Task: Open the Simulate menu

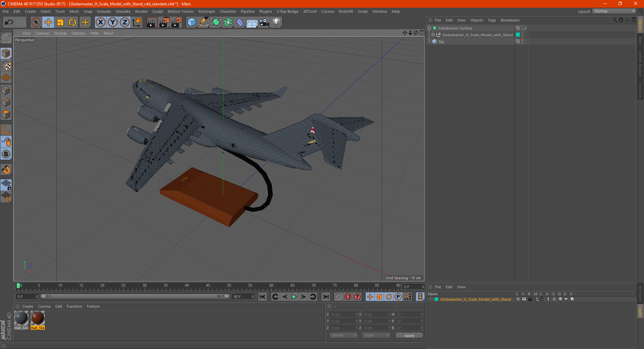Action: pos(123,11)
